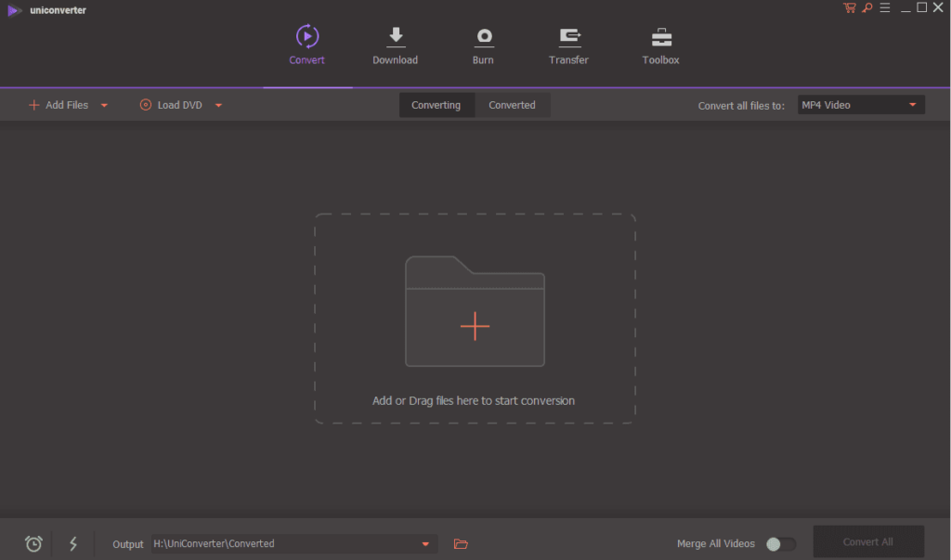Switch to the Converting tab
Viewport: 951px width, 560px height.
coord(436,105)
